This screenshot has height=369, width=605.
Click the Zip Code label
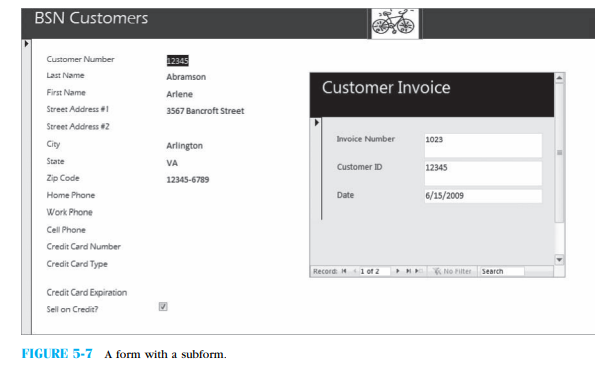(x=63, y=178)
